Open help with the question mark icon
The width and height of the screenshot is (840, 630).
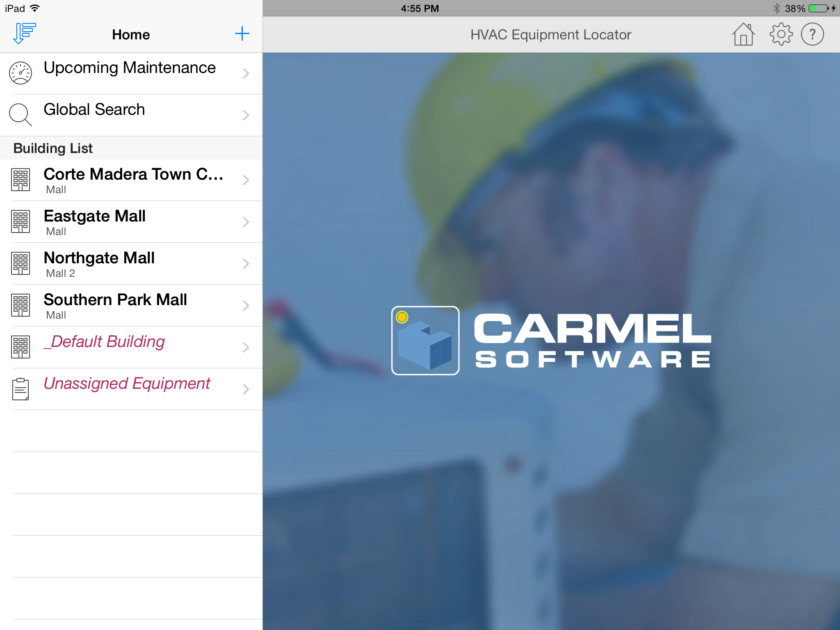813,34
